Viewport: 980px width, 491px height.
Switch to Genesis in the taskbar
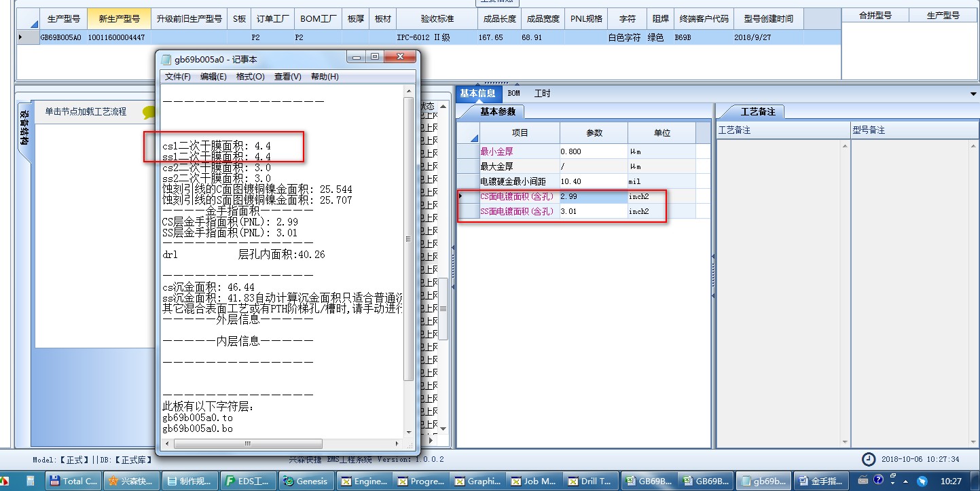click(307, 481)
